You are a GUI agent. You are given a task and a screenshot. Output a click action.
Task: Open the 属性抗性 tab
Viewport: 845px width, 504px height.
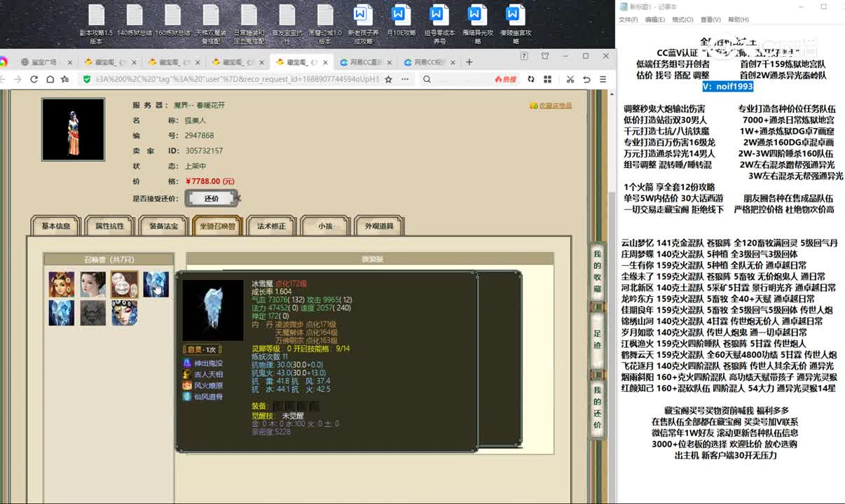(109, 226)
